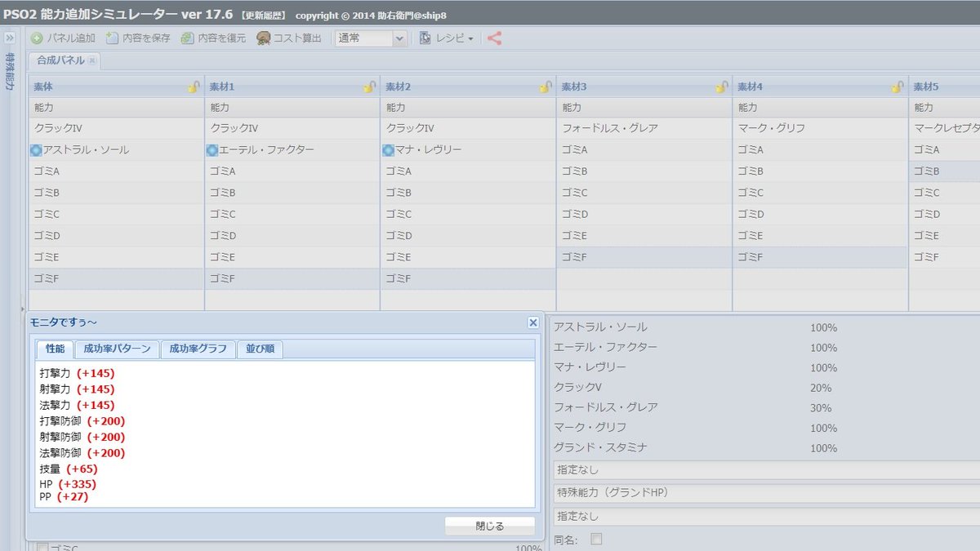Click the コスト算出 cost calculation icon
980x551 pixels.
tap(263, 38)
